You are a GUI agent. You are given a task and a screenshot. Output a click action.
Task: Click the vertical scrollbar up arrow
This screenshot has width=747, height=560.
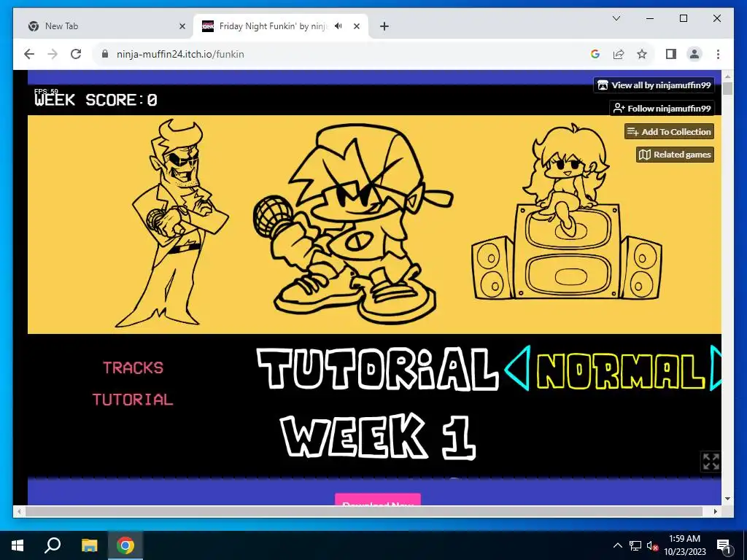coord(727,76)
